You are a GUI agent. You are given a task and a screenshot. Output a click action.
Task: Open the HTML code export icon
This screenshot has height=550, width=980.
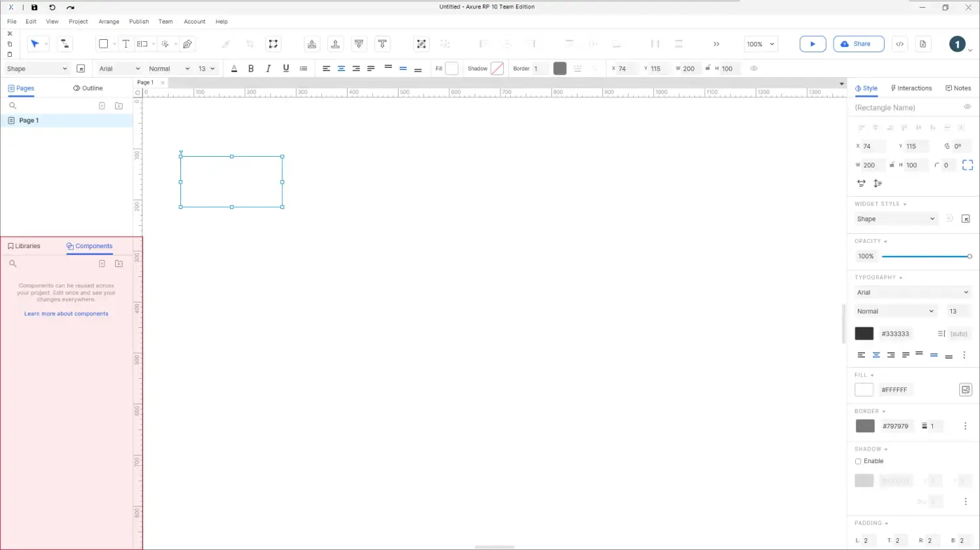(900, 44)
